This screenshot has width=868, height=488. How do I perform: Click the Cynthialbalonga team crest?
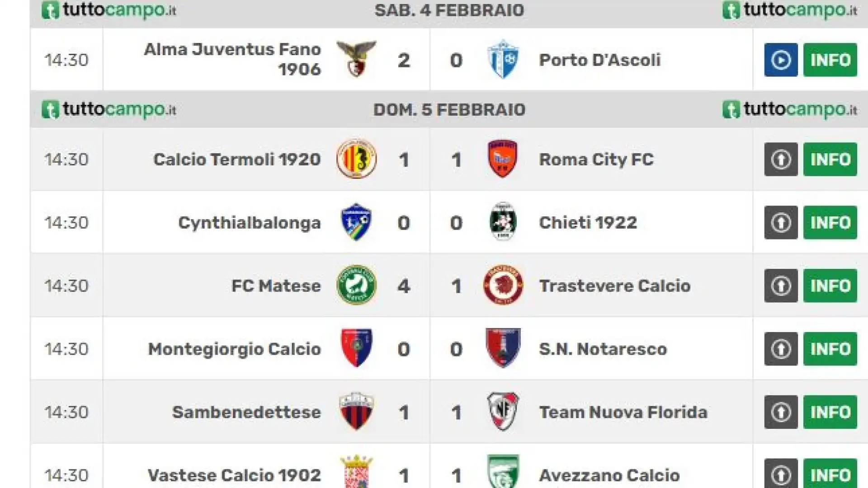pyautogui.click(x=356, y=222)
